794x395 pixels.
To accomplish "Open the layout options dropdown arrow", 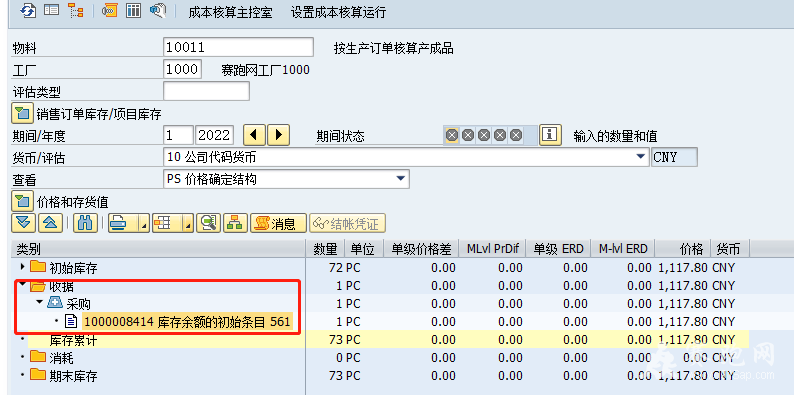I will [188, 224].
